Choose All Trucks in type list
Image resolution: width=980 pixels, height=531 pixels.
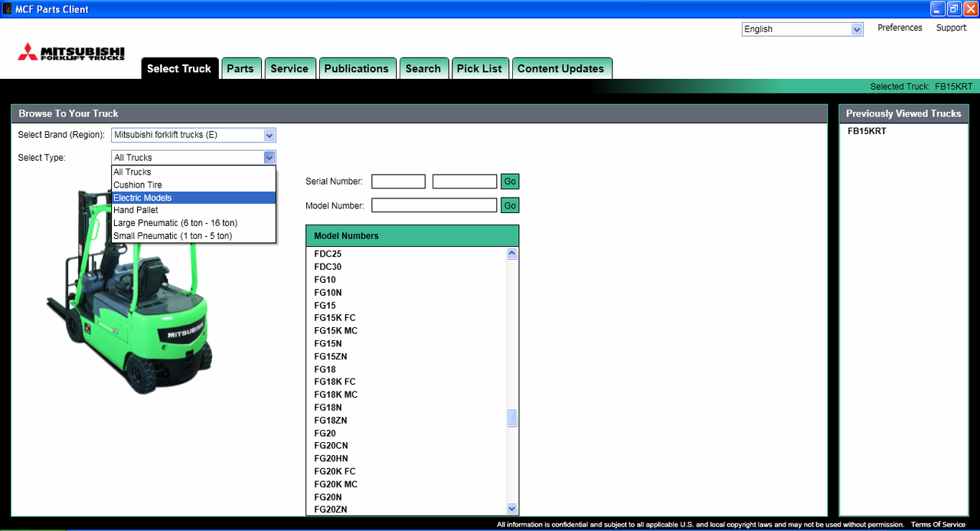[x=194, y=172]
